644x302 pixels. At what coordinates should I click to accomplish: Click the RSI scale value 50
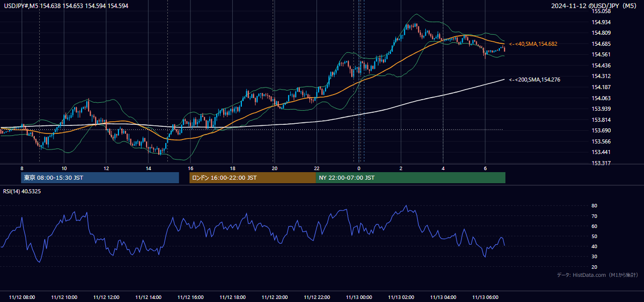(595, 236)
